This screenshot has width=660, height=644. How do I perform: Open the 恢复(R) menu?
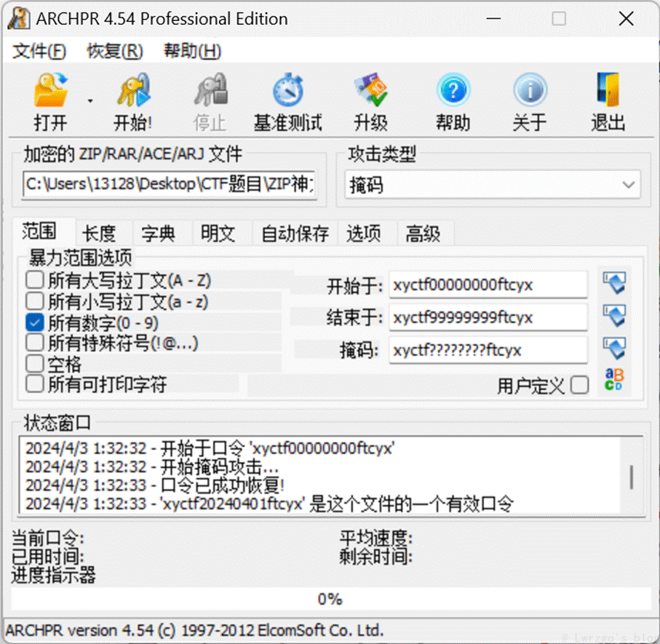[115, 52]
